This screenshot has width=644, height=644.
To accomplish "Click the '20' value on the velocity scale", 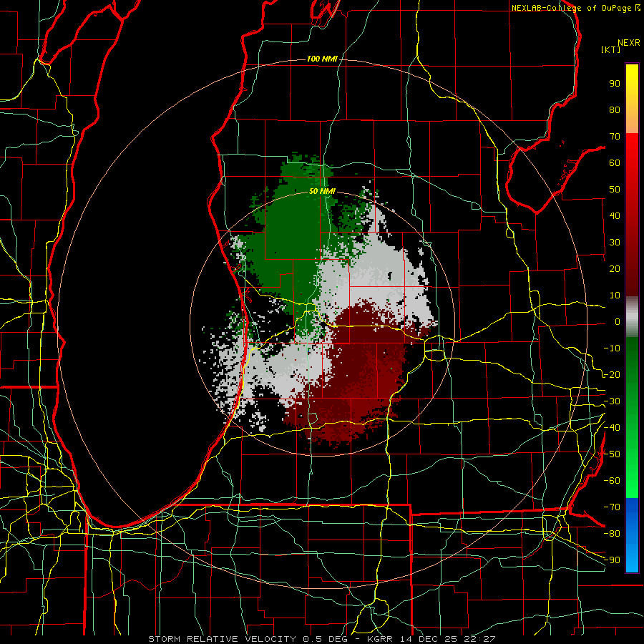I will coord(615,268).
